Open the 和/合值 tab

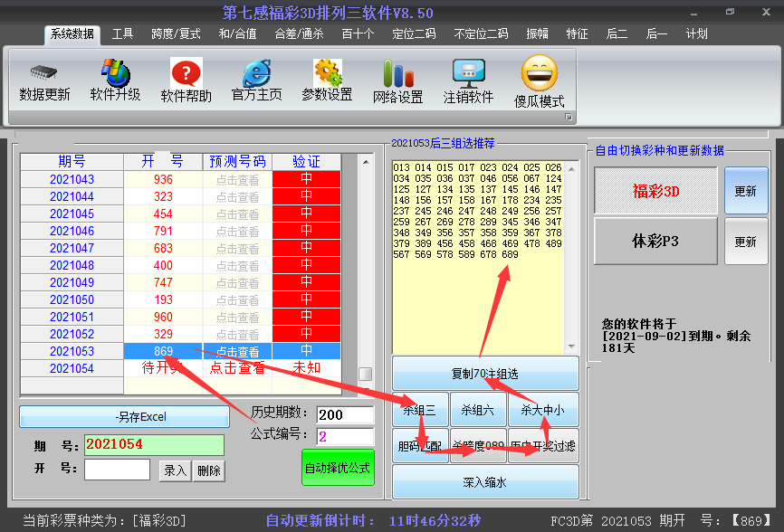coord(237,34)
